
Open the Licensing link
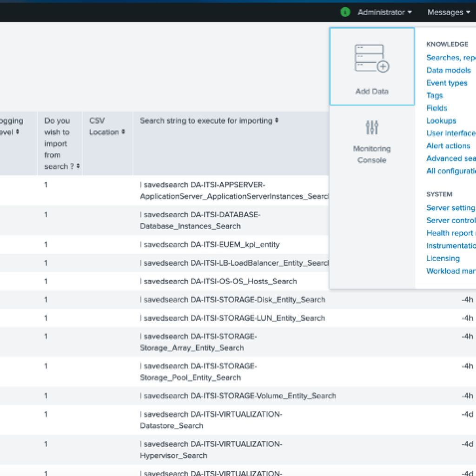click(x=443, y=258)
